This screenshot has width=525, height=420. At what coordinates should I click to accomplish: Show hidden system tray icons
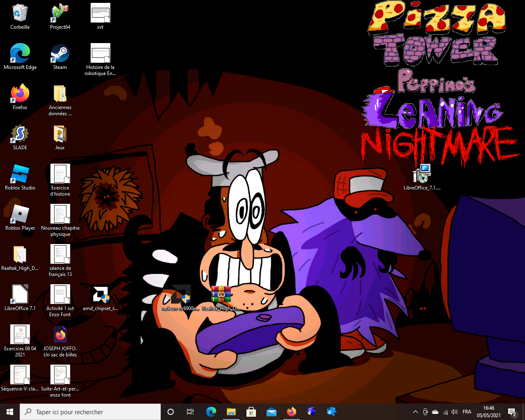click(x=415, y=412)
